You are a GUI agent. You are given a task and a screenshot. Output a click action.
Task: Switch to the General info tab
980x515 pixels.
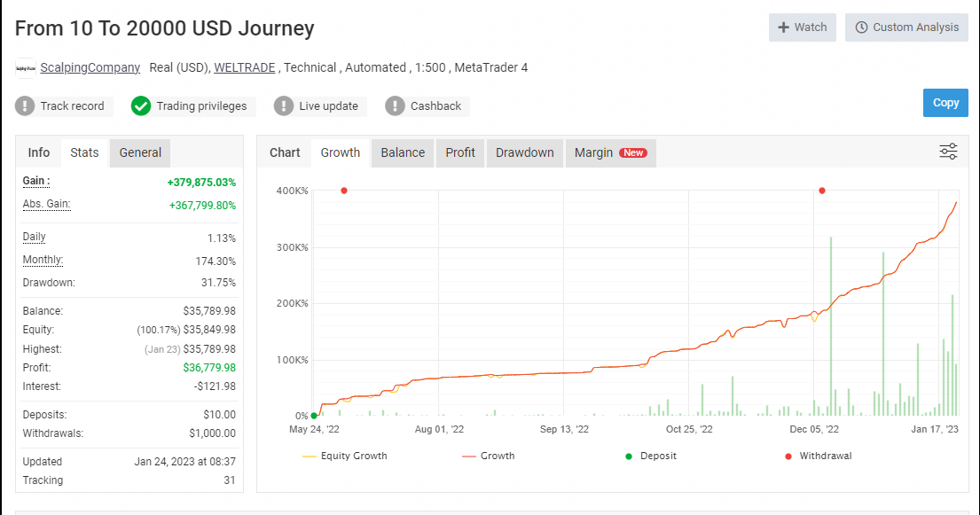[x=139, y=152]
